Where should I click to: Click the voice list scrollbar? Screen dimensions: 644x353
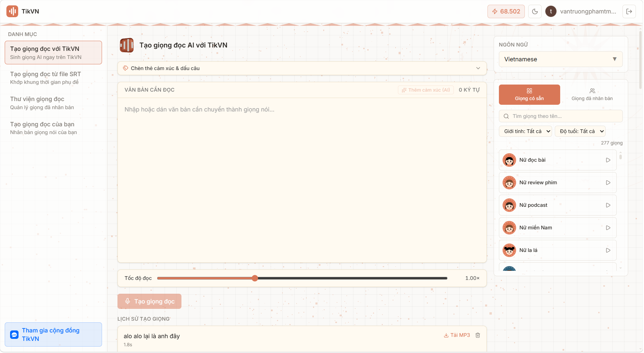click(620, 156)
